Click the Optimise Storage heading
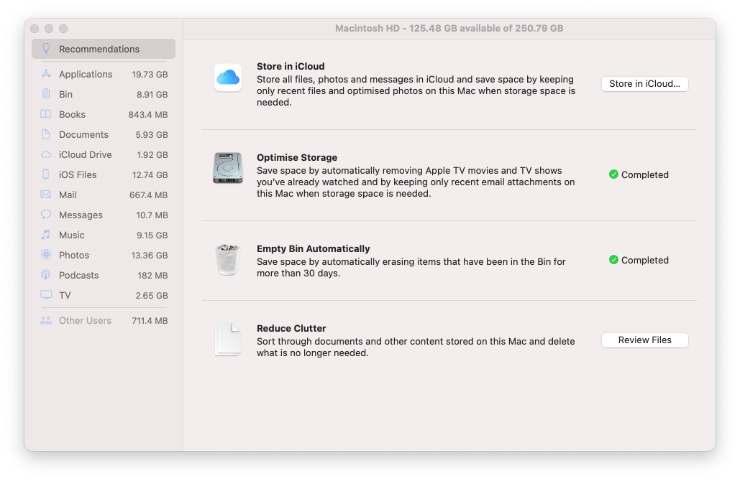The height and width of the screenshot is (481, 740). (297, 157)
